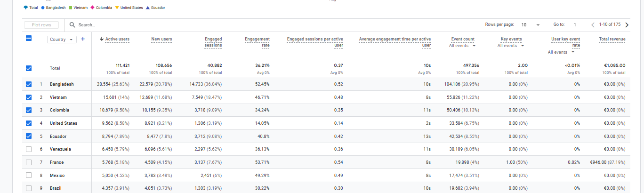
Task: Click the United States legend marker
Action: [117, 8]
